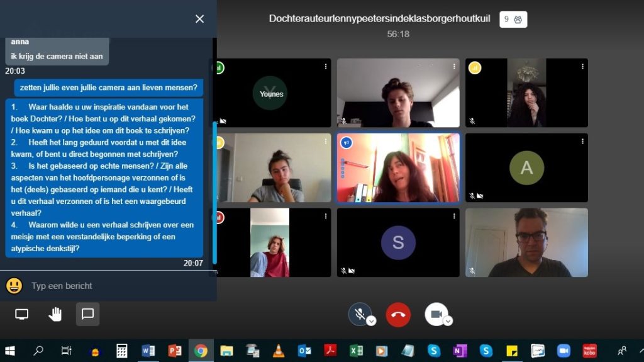Expand microphone options arrow
This screenshot has width=644, height=362.
[371, 321]
